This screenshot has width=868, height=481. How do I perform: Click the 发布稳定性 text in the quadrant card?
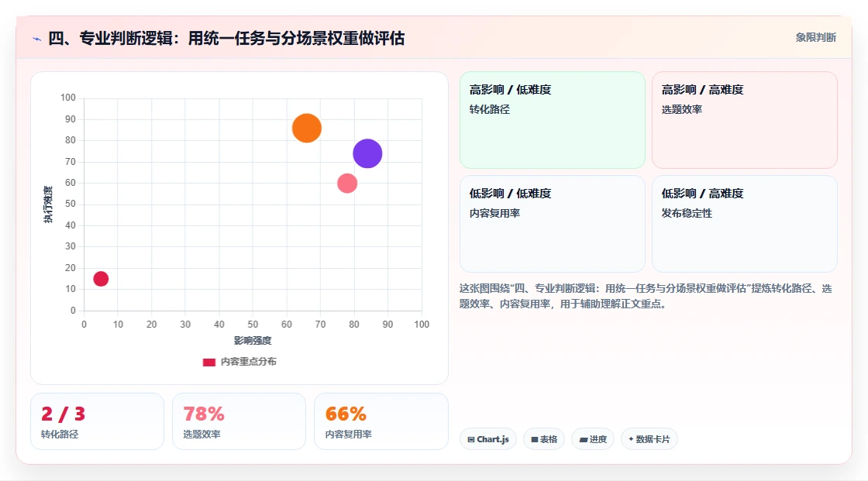coord(687,213)
